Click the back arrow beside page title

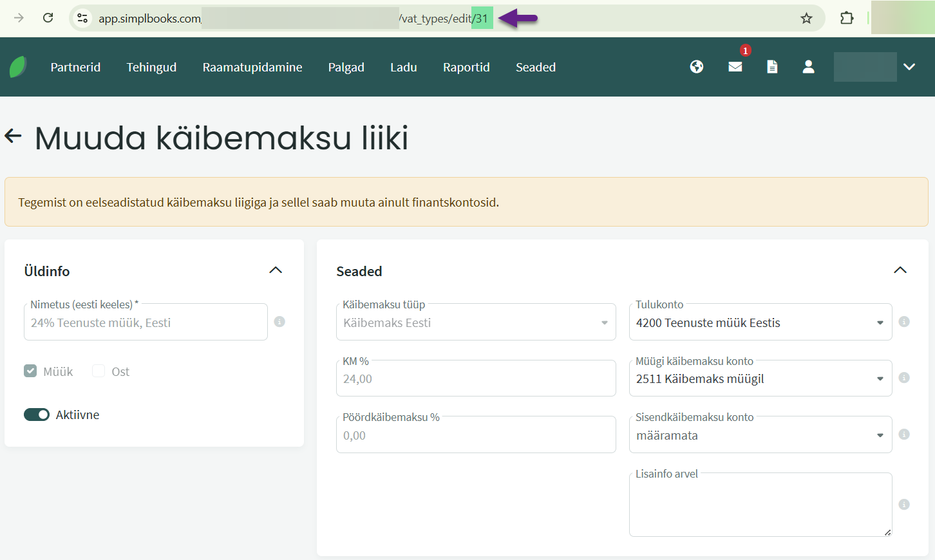(x=14, y=136)
